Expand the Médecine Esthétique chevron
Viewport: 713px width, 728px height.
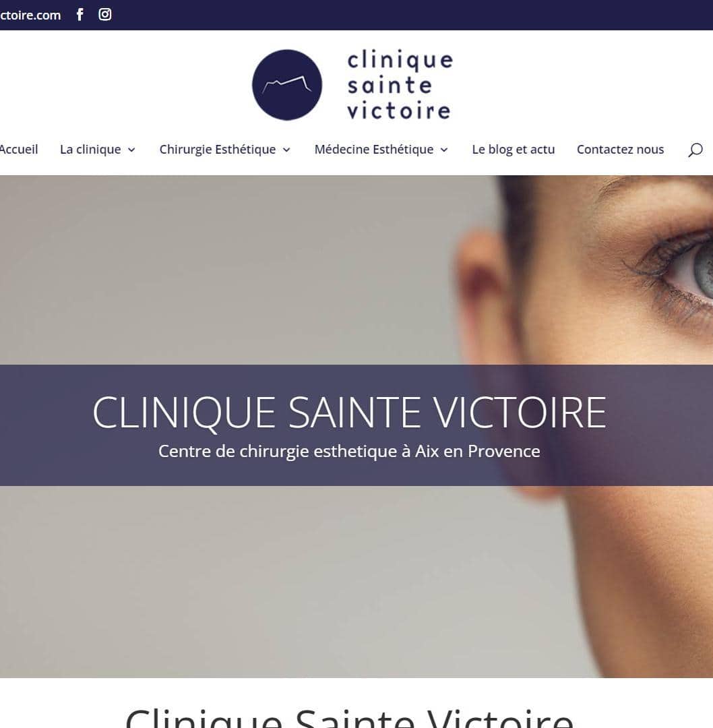point(443,150)
